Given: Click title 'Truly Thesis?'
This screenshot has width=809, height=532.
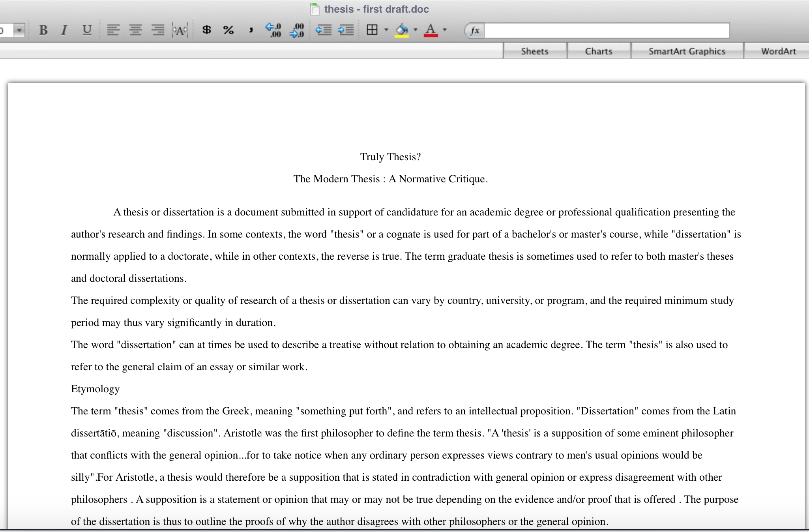Looking at the screenshot, I should [x=390, y=157].
